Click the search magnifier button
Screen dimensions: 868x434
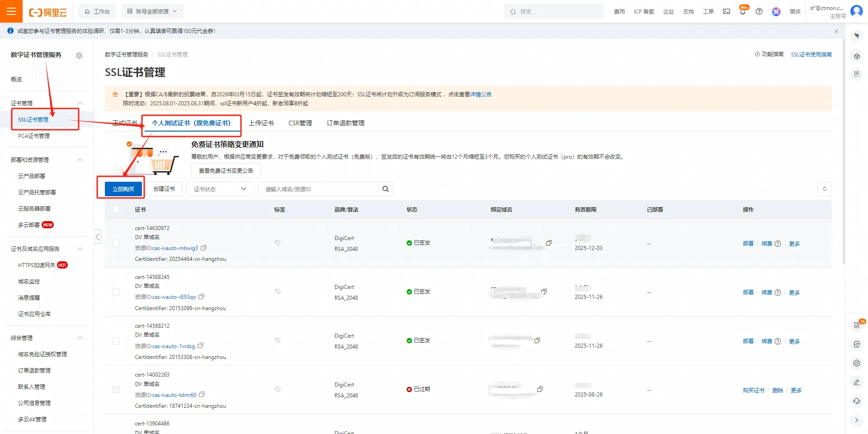[386, 189]
